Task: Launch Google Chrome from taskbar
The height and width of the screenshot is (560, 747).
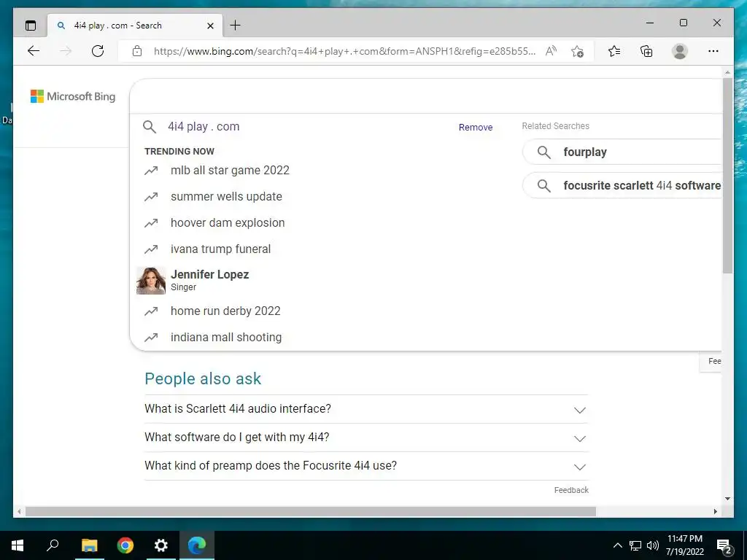Action: pyautogui.click(x=125, y=545)
